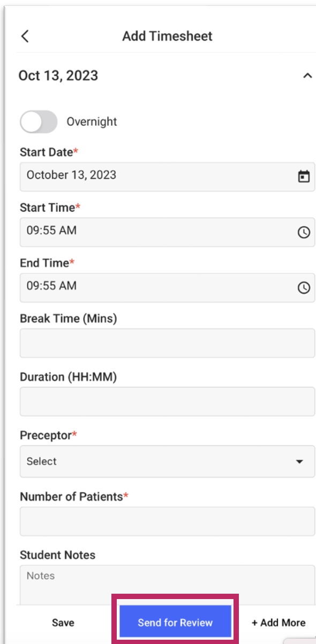Viewport: 316px width, 644px height.
Task: Click the Number of Patients field
Action: (167, 522)
